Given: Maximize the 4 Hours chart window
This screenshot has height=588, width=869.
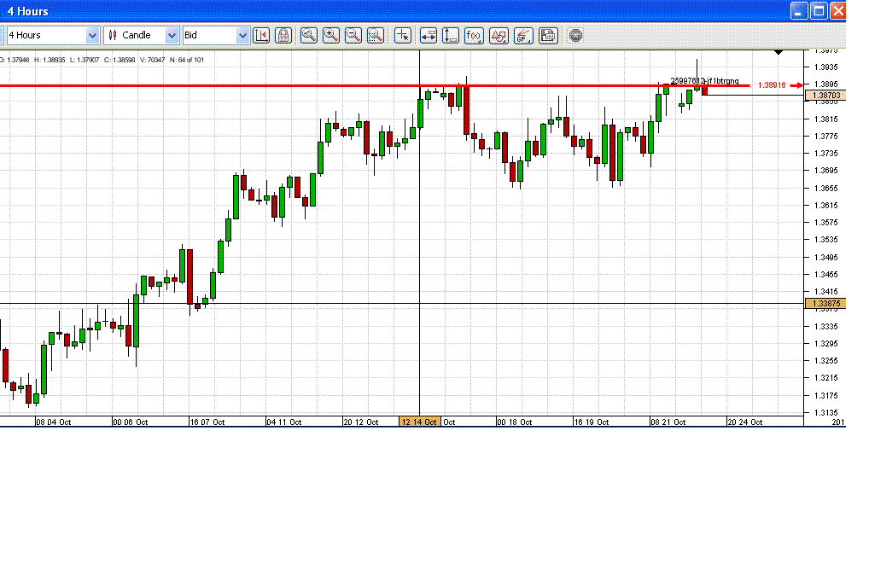Looking at the screenshot, I should coord(819,10).
